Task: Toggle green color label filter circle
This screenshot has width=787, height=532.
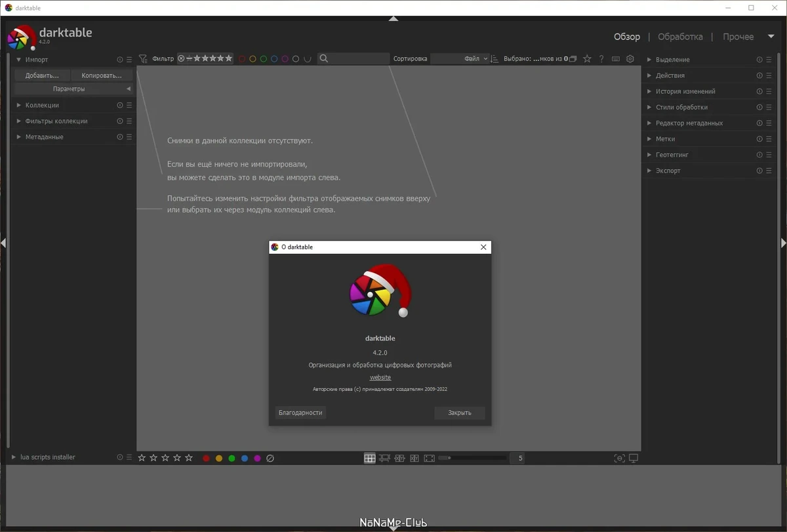Action: point(264,59)
